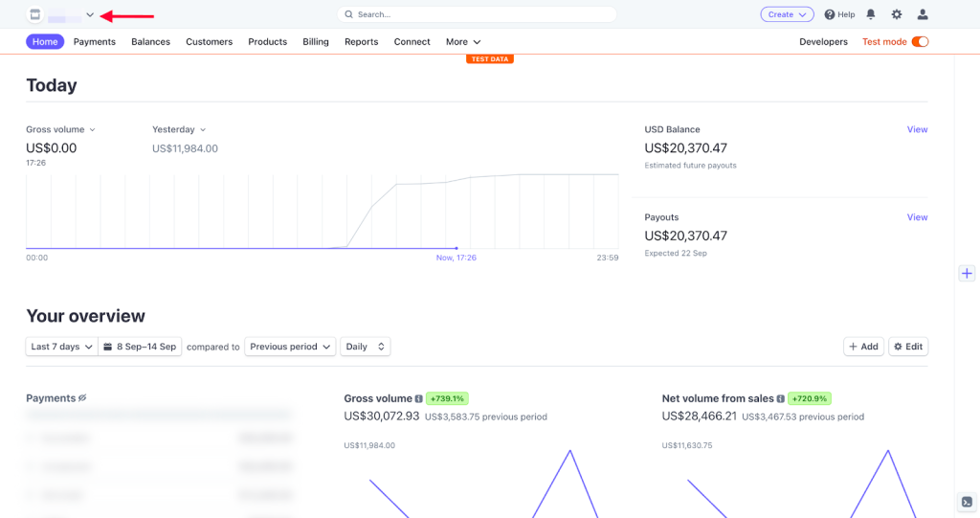Image resolution: width=980 pixels, height=518 pixels.
Task: Click the account store icon
Action: [x=35, y=15]
